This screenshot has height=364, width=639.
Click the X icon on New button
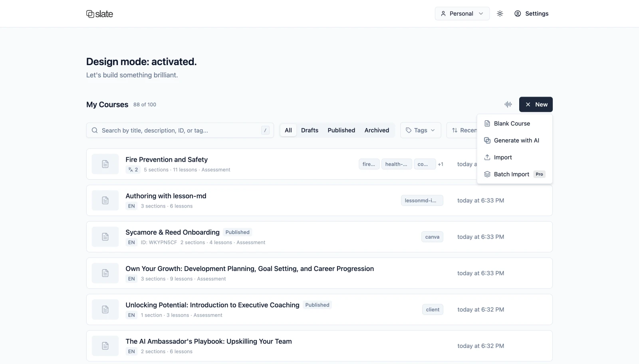(528, 105)
